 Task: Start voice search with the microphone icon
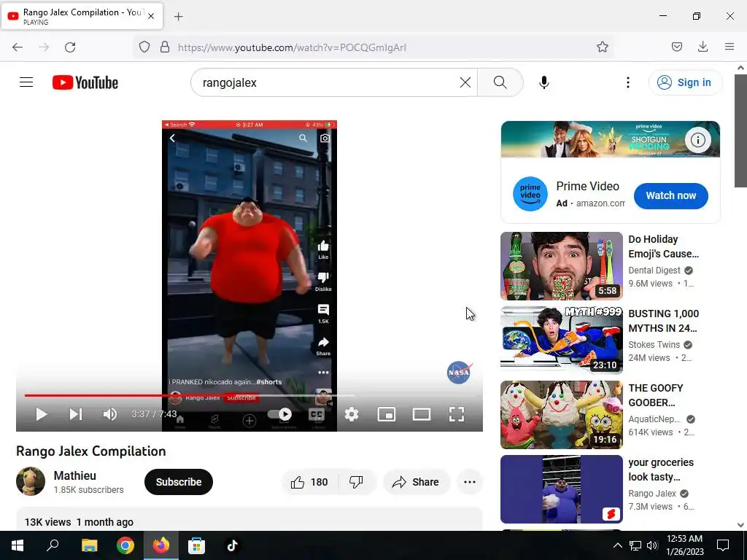[x=543, y=82]
